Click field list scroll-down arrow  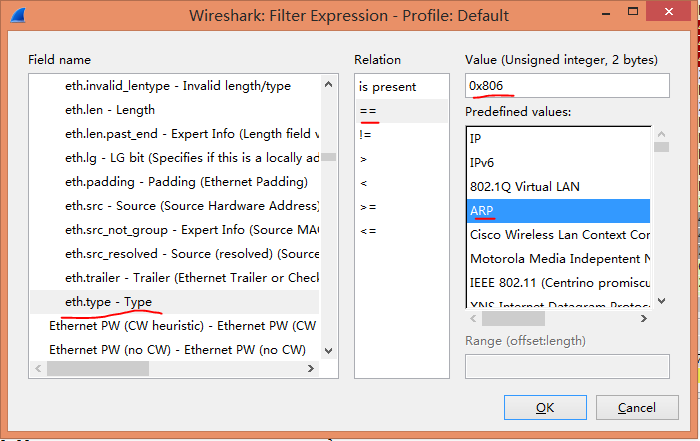pos(329,351)
